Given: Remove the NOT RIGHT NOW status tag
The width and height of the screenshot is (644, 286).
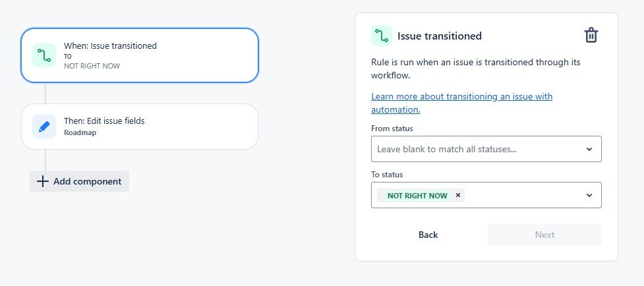Looking at the screenshot, I should 458,195.
